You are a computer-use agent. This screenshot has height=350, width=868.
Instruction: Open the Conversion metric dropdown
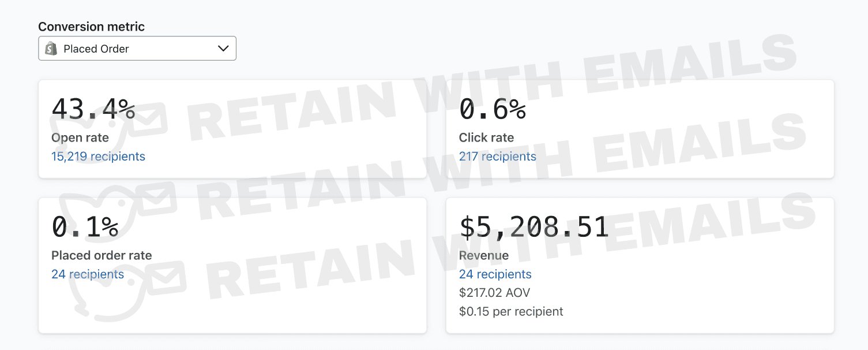point(137,49)
